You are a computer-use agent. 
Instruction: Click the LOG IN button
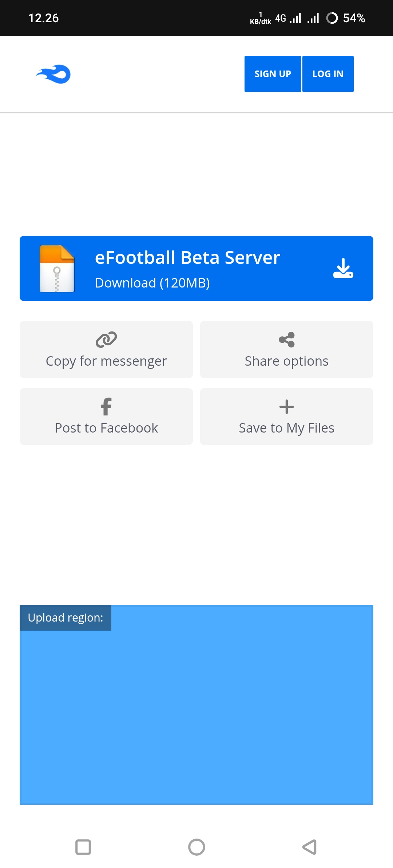coord(327,74)
